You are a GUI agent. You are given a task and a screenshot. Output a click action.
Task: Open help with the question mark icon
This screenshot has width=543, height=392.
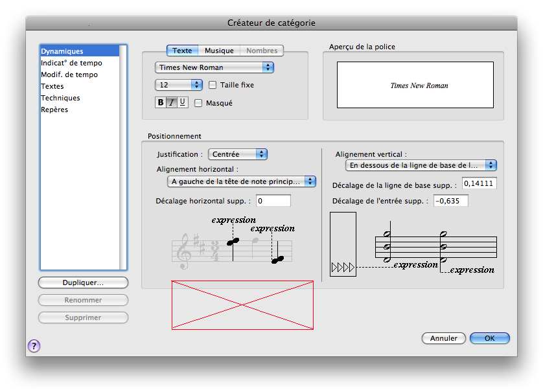[x=34, y=346]
